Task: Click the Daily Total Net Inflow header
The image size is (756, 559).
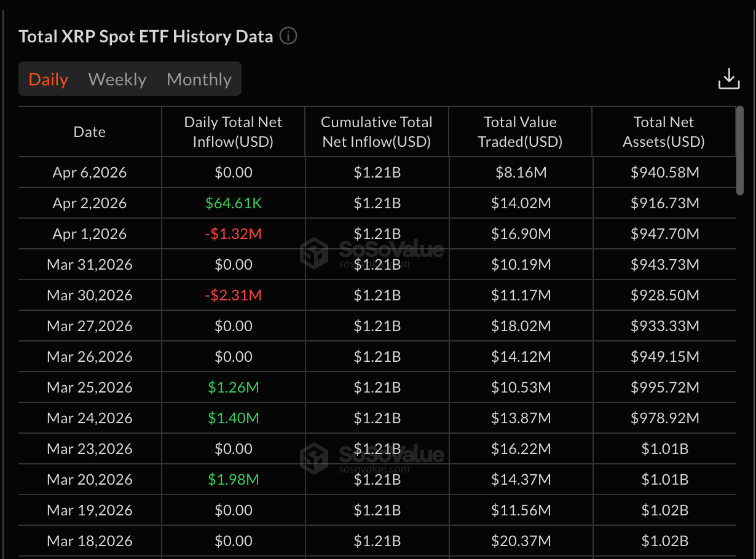Action: point(233,132)
